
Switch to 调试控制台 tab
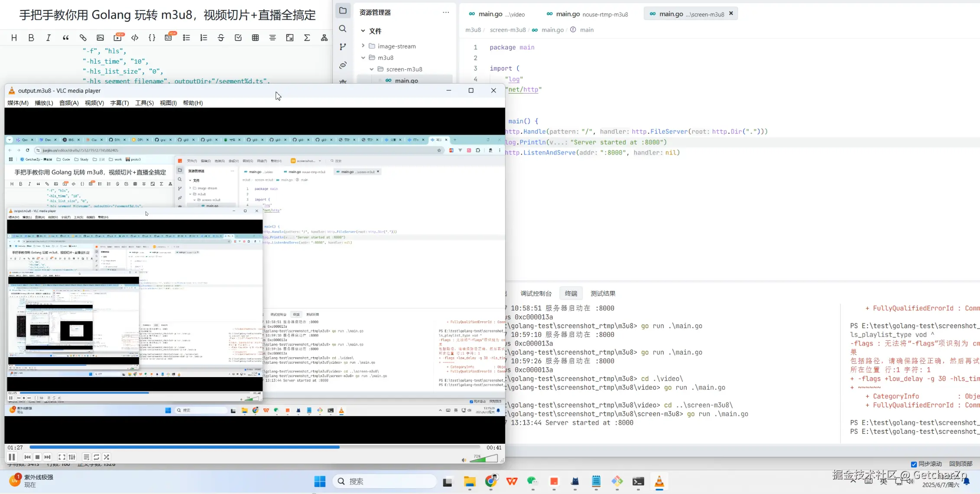coord(536,294)
